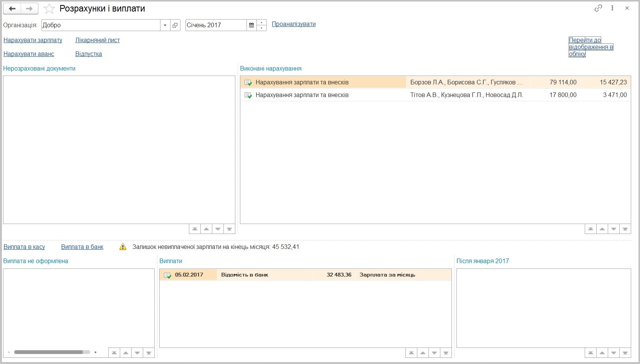640x364 pixels.
Task: Click Нарахувати зарплату link
Action: [33, 40]
